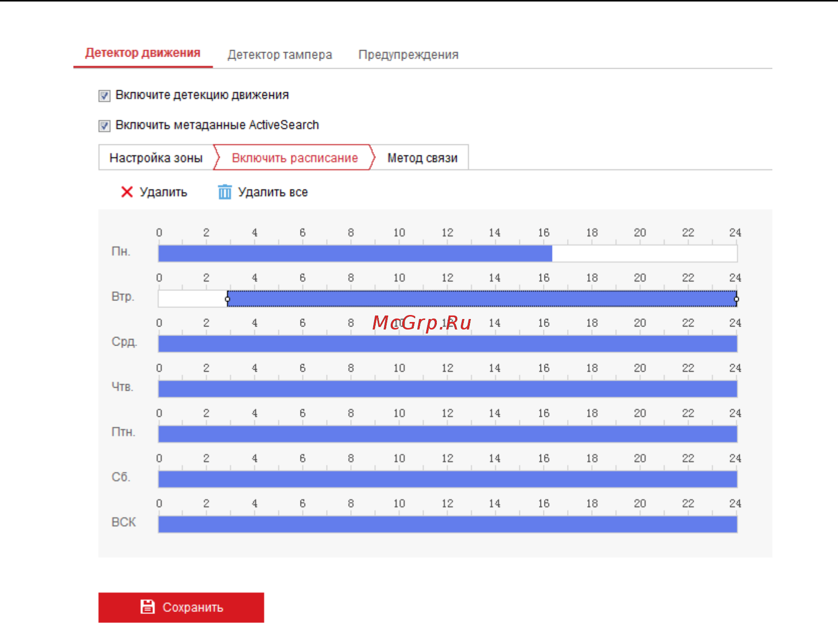Select the Включить расписание step tab
This screenshot has width=838, height=644.
coord(295,158)
